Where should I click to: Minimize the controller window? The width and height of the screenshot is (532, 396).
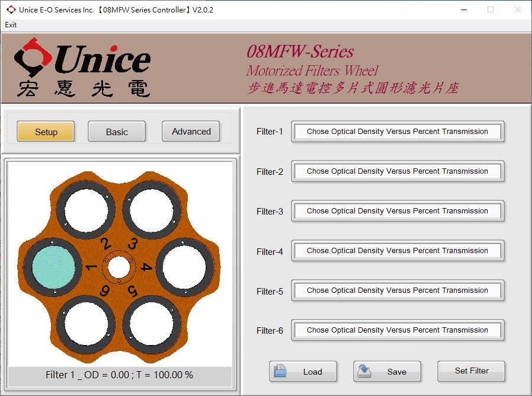click(x=464, y=9)
